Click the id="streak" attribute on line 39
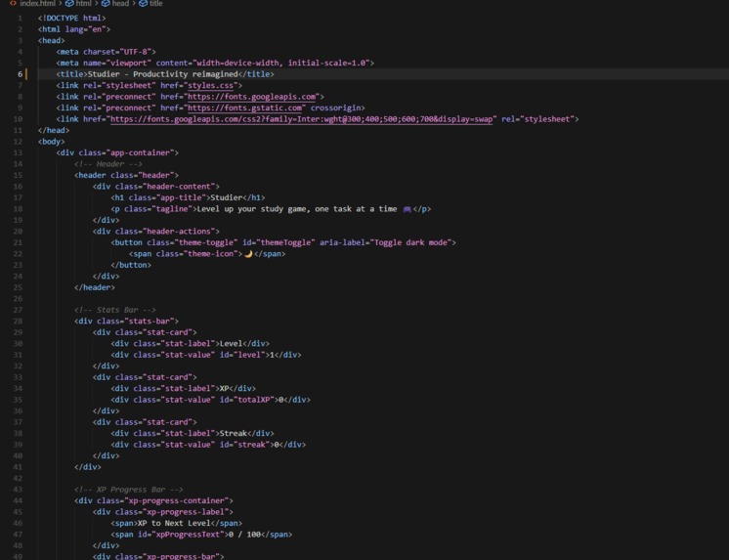The image size is (729, 560). (x=244, y=445)
